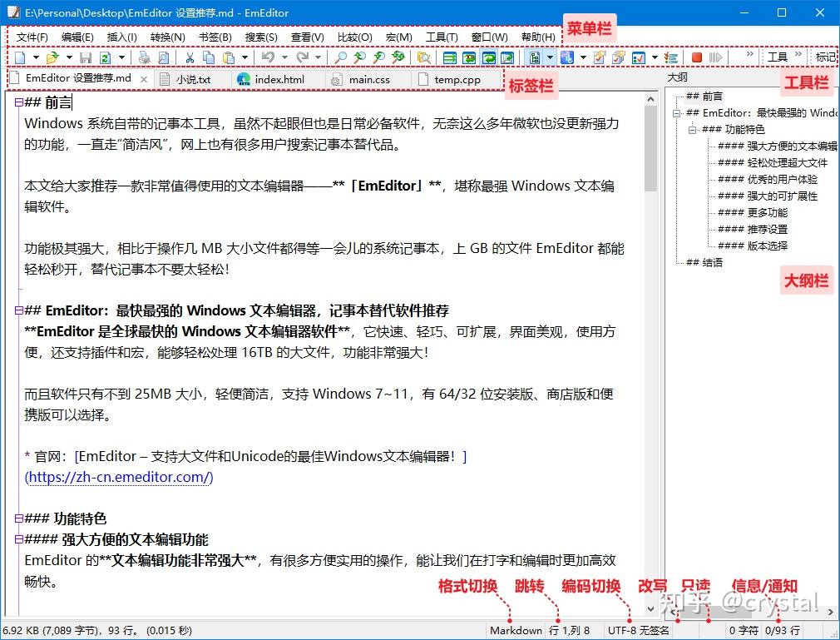840x640 pixels.
Task: Click the editor scrollbar up arrow
Action: coord(650,99)
